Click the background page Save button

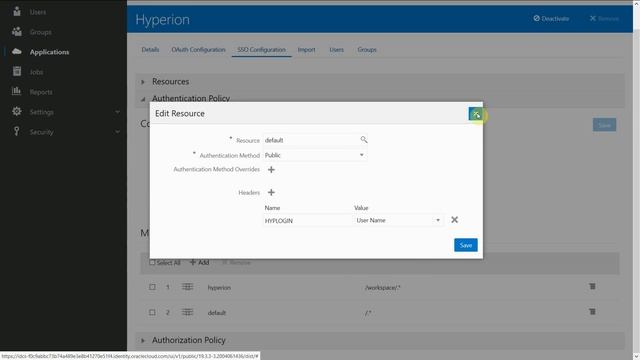[x=604, y=125]
